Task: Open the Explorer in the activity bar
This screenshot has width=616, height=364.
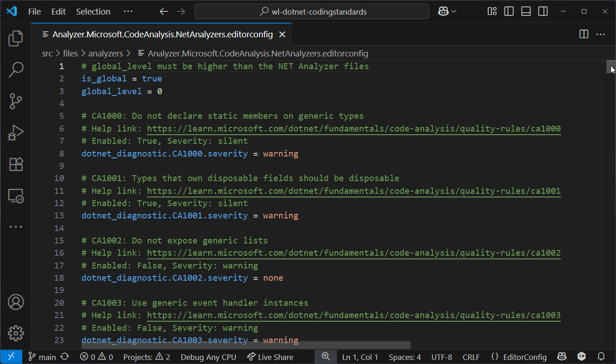Action: 15,39
